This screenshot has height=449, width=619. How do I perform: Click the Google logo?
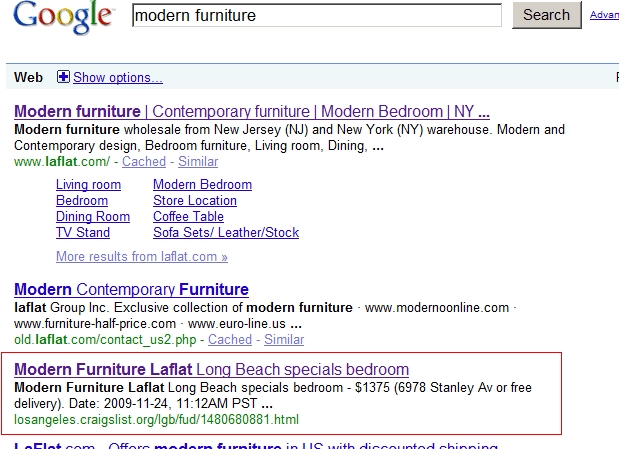tap(63, 17)
